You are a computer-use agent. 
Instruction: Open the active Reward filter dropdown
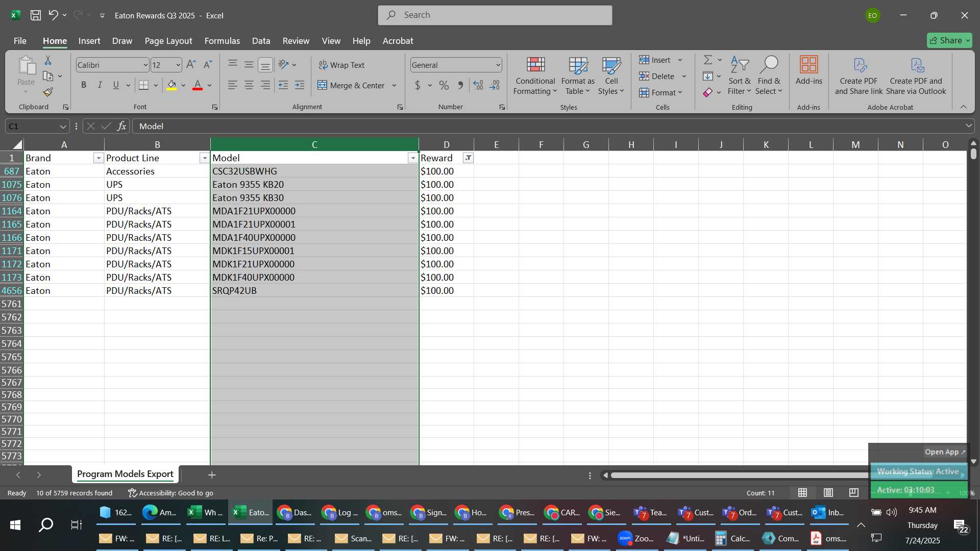468,158
